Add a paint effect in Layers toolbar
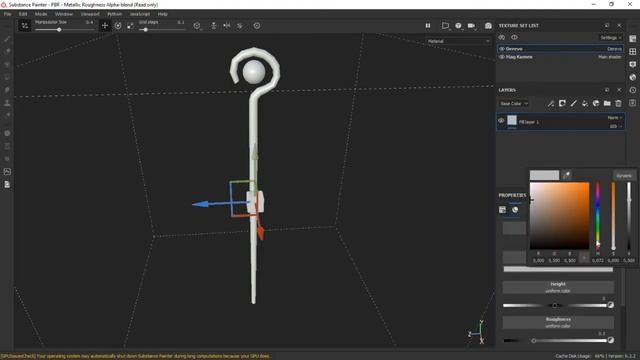 pos(551,104)
